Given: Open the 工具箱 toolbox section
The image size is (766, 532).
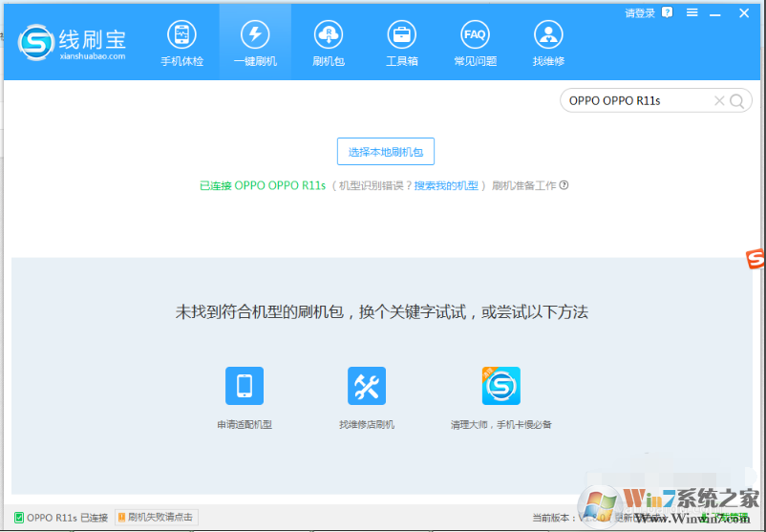Looking at the screenshot, I should pos(401,44).
